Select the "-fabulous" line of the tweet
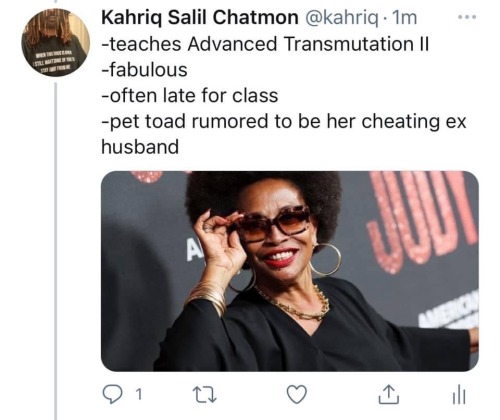The width and height of the screenshot is (500, 420). (x=144, y=70)
